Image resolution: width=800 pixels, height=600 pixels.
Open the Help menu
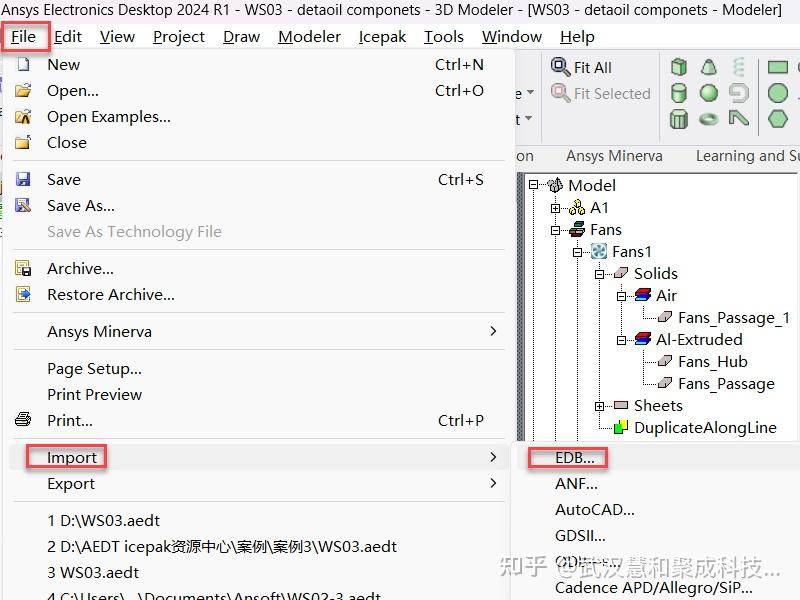[x=577, y=37]
